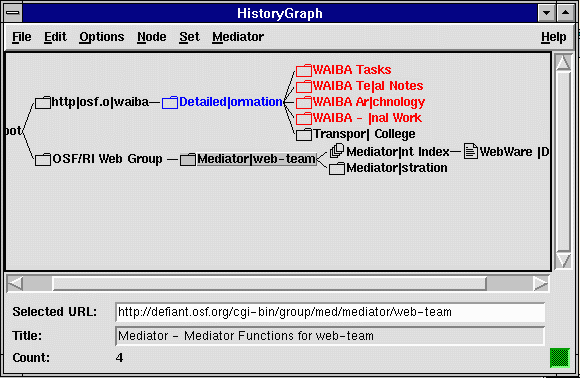Click the document icon of WebWare node
This screenshot has height=378, width=580.
click(471, 151)
